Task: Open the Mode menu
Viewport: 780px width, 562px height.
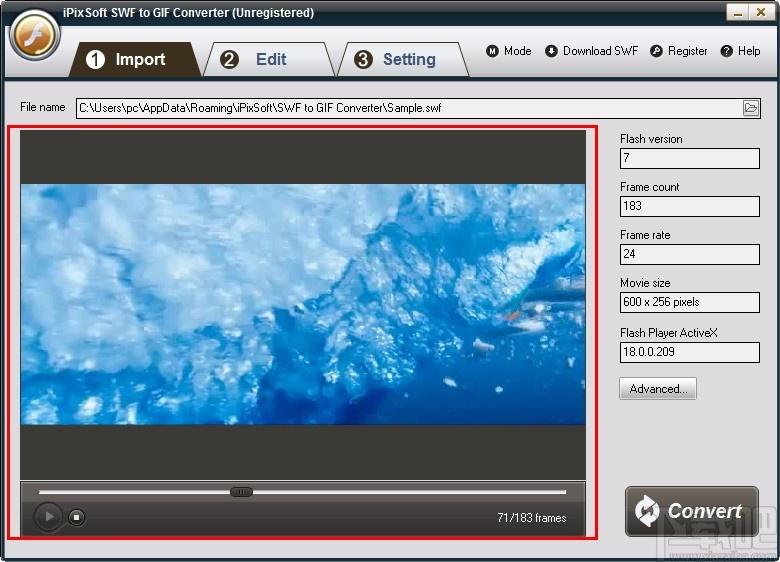Action: [508, 51]
